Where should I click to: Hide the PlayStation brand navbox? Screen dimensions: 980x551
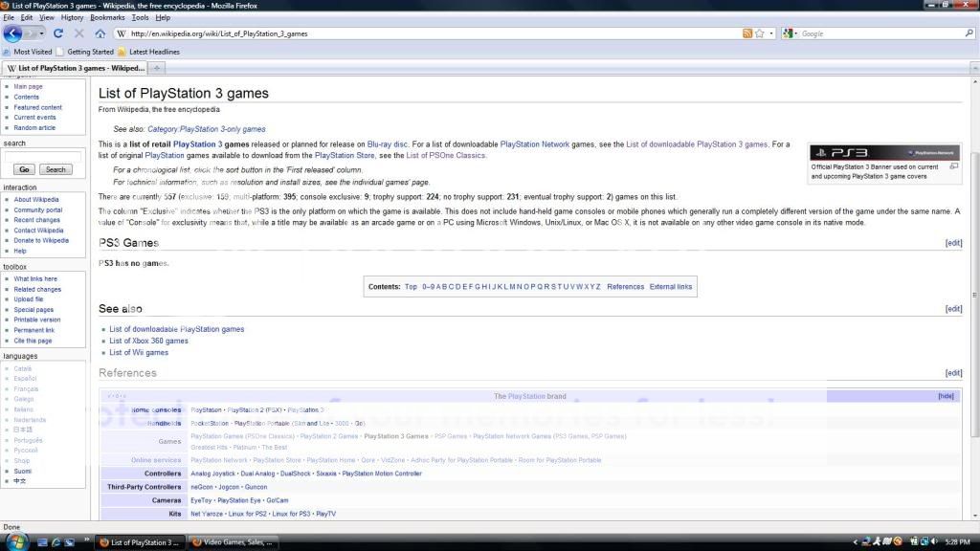tap(946, 396)
